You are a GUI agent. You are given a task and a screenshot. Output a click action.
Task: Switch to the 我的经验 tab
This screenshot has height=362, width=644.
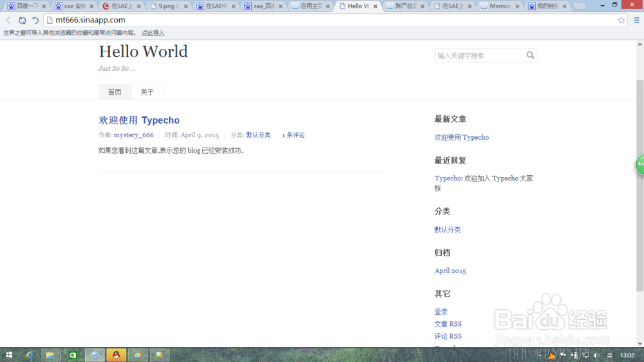click(x=547, y=6)
